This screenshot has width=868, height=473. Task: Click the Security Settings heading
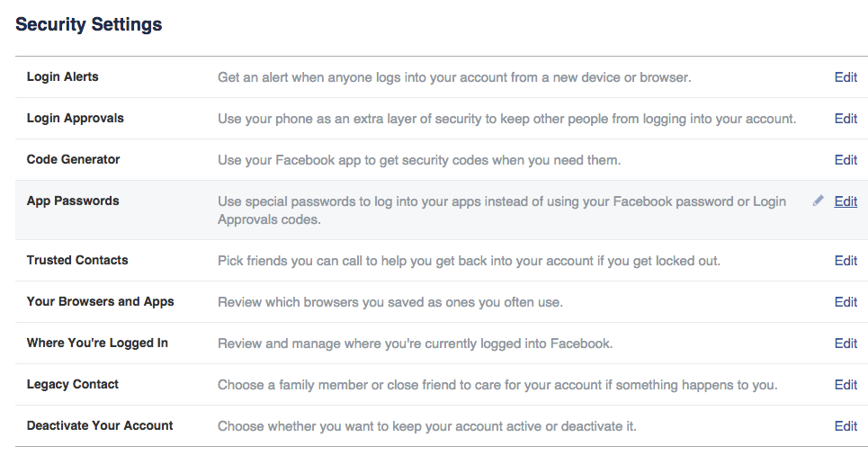coord(88,24)
